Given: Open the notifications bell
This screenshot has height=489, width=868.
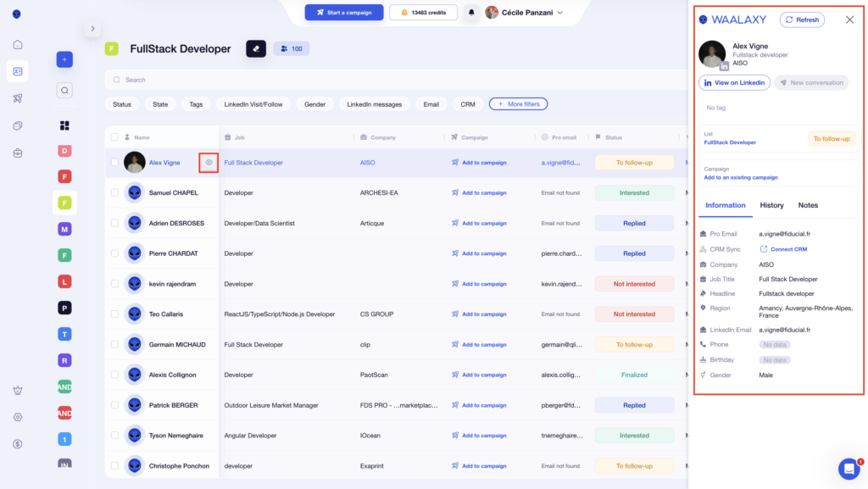Looking at the screenshot, I should pyautogui.click(x=471, y=13).
